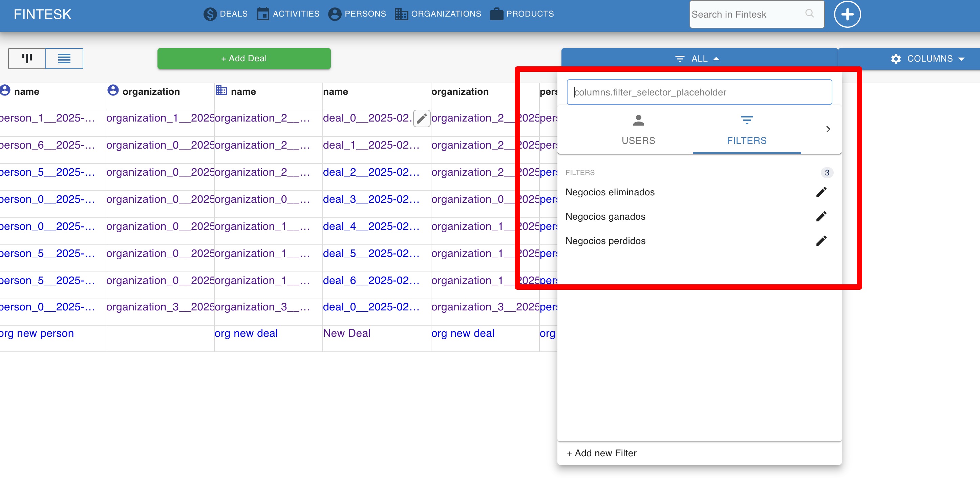Switch to list view
This screenshot has height=501, width=980.
[x=64, y=58]
